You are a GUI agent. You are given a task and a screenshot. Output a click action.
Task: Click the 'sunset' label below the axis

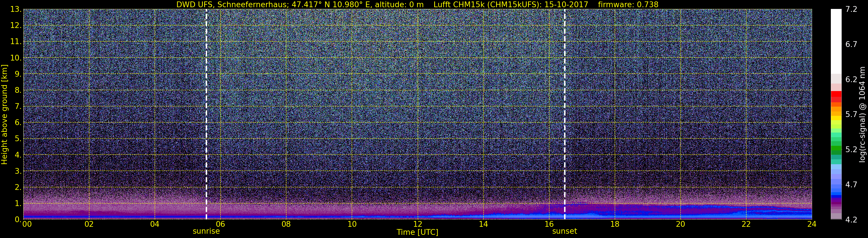tap(565, 231)
